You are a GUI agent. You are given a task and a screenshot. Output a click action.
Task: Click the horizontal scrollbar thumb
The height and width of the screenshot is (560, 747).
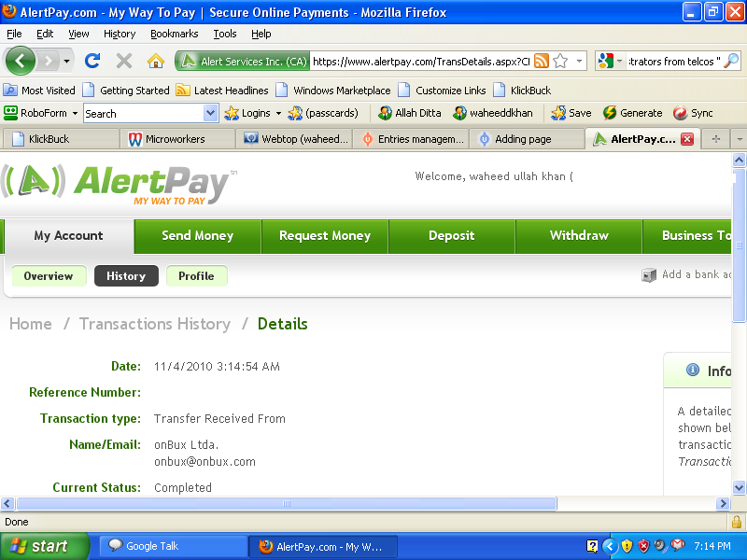287,503
